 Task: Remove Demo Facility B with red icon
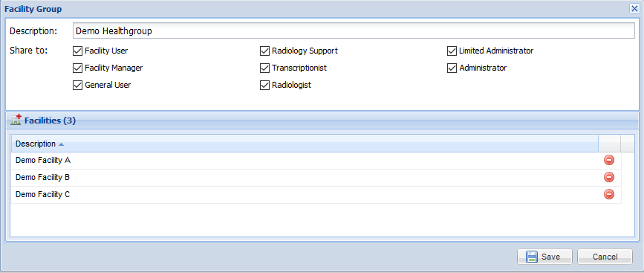click(x=608, y=177)
